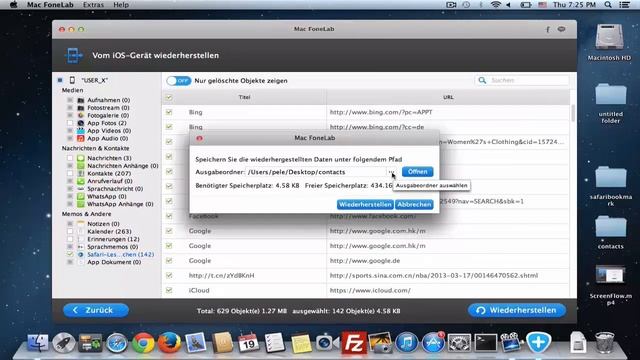Launch Firefox from the Dock
The height and width of the screenshot is (360, 640).
[x=169, y=342]
